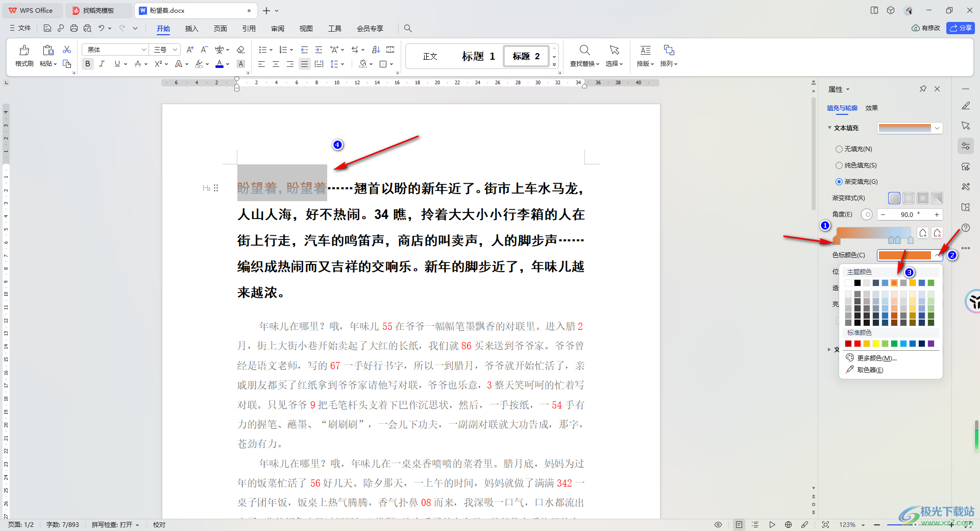The image size is (980, 531).
Task: Pick orange theme color swatch
Action: click(x=894, y=283)
